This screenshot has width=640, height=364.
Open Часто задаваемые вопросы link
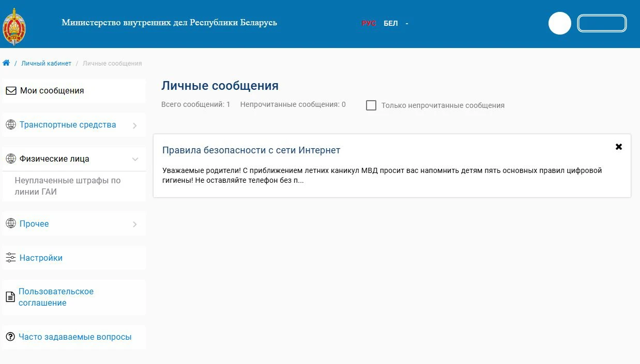[74, 337]
